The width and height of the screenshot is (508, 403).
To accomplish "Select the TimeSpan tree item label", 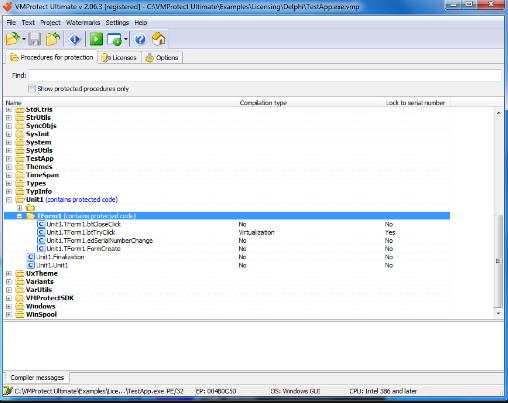I will (42, 175).
